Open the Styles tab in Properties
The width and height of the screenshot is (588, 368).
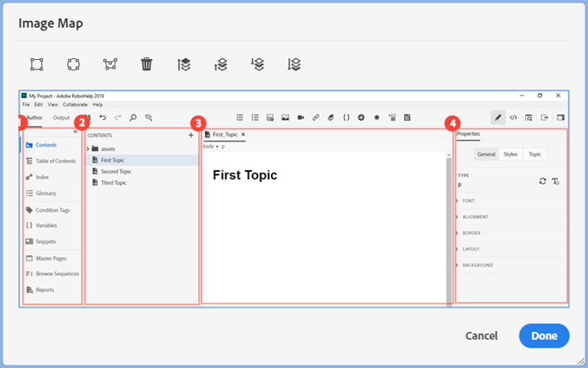click(x=510, y=154)
